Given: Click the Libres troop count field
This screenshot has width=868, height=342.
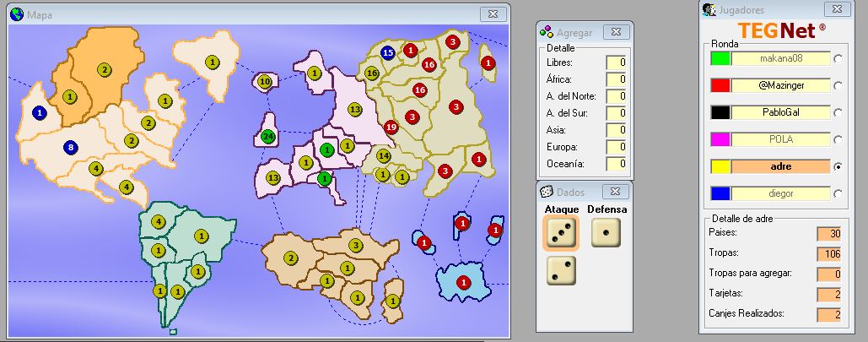Looking at the screenshot, I should click(616, 62).
